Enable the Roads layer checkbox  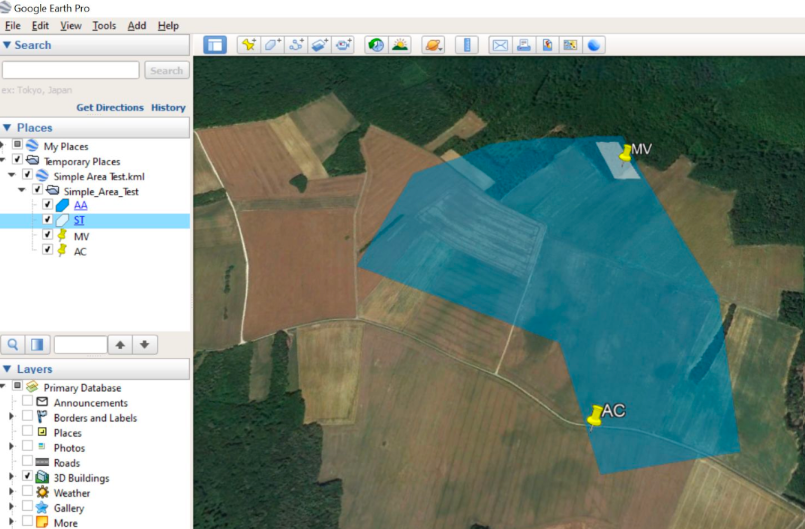pyautogui.click(x=28, y=461)
